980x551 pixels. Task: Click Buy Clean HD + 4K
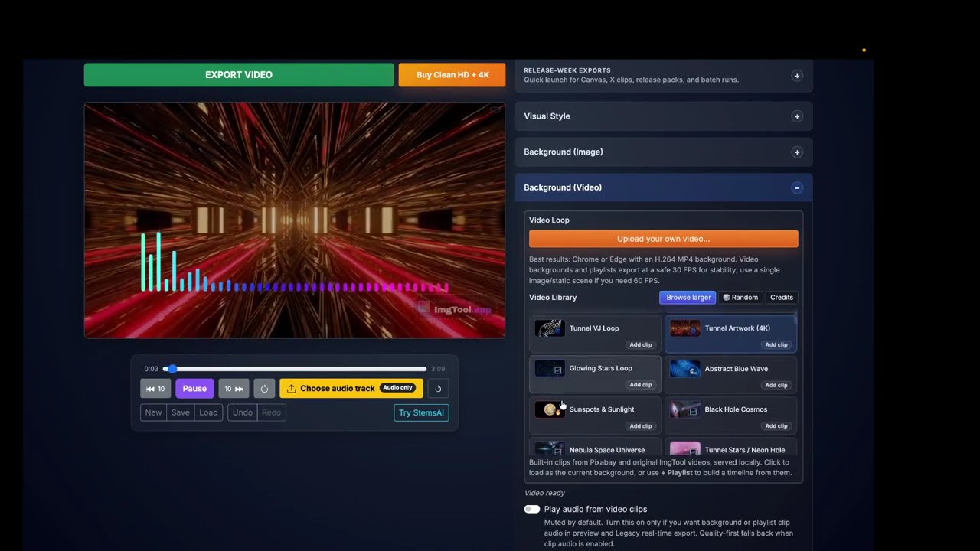[452, 75]
